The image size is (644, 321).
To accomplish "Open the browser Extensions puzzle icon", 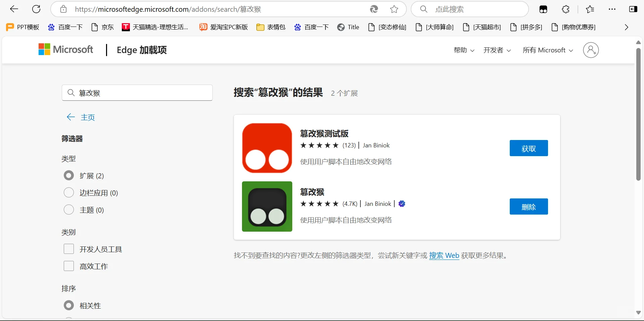I will (x=565, y=9).
